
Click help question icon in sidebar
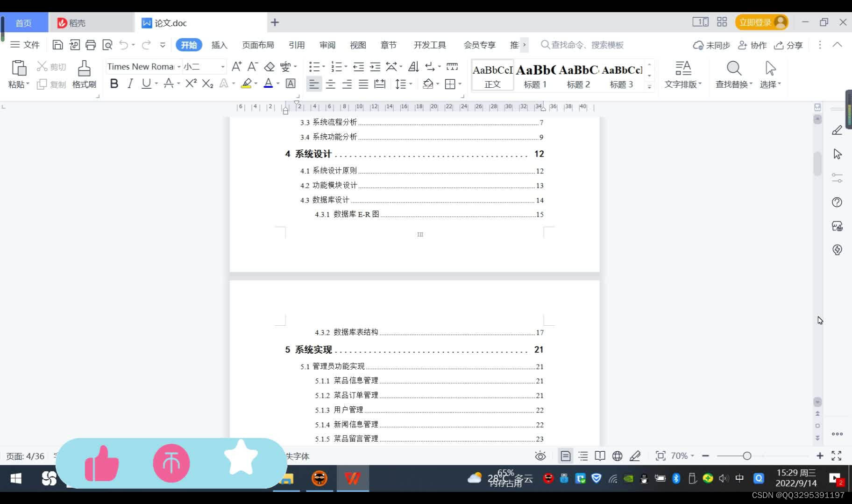[837, 202]
